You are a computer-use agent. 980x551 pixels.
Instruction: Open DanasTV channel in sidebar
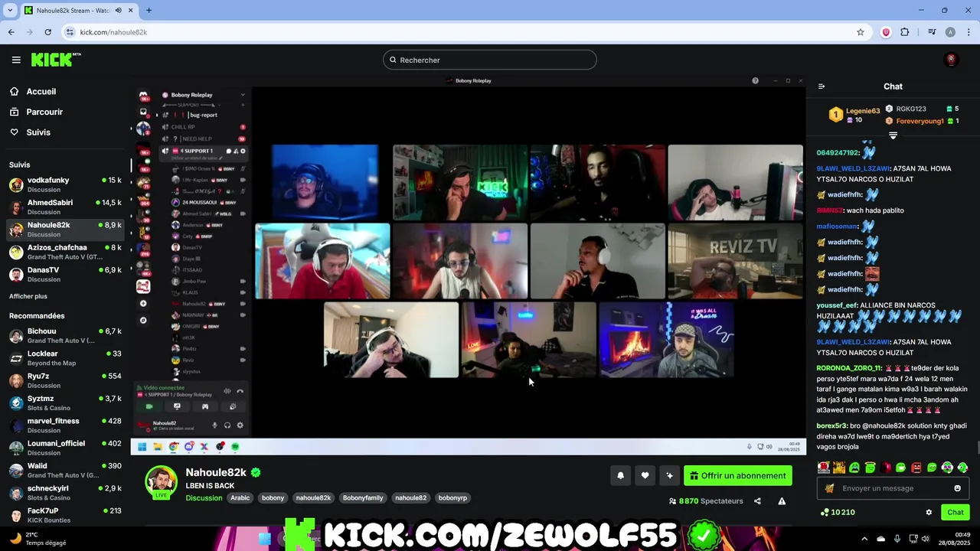66,274
